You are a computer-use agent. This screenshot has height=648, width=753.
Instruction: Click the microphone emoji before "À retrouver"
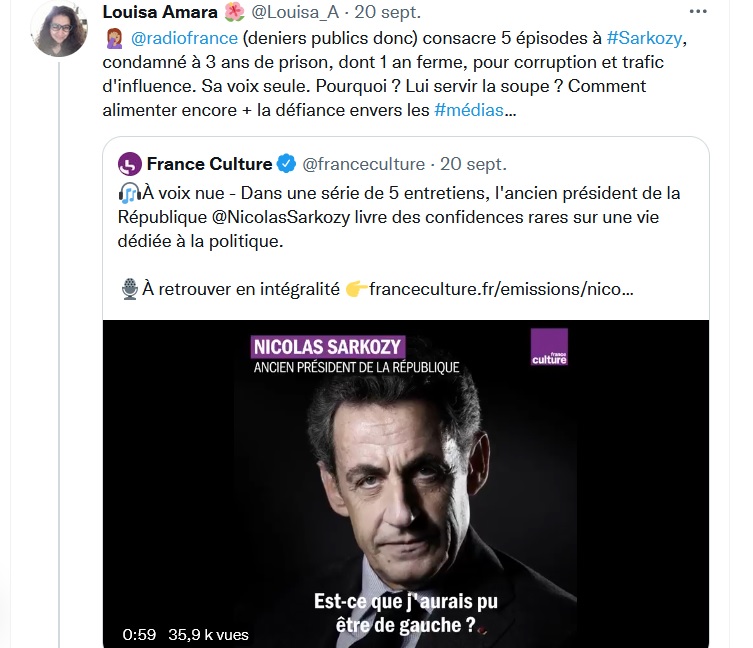point(128,289)
